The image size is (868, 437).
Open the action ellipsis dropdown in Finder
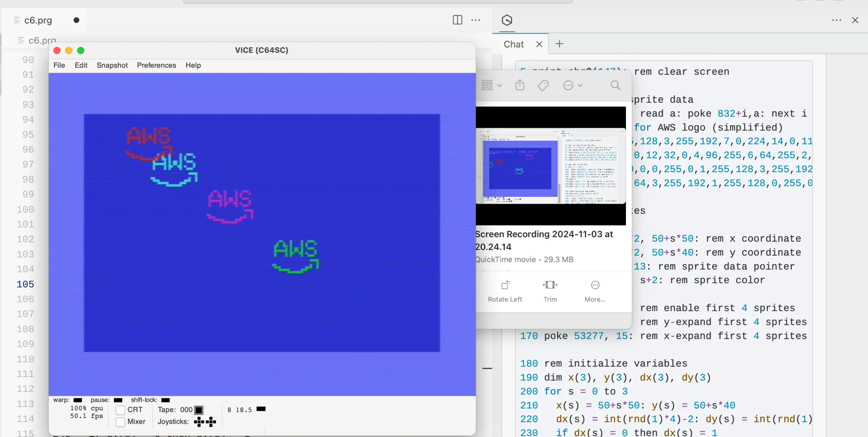tap(573, 85)
